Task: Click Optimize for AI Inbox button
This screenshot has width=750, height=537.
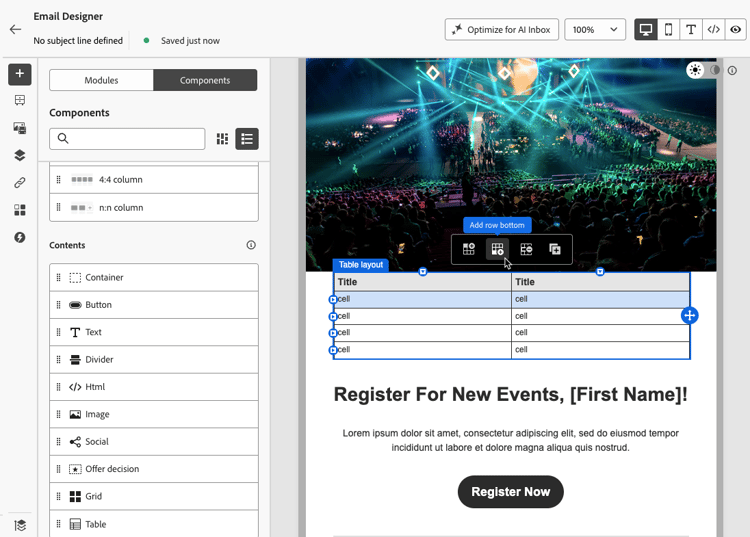Action: click(502, 30)
